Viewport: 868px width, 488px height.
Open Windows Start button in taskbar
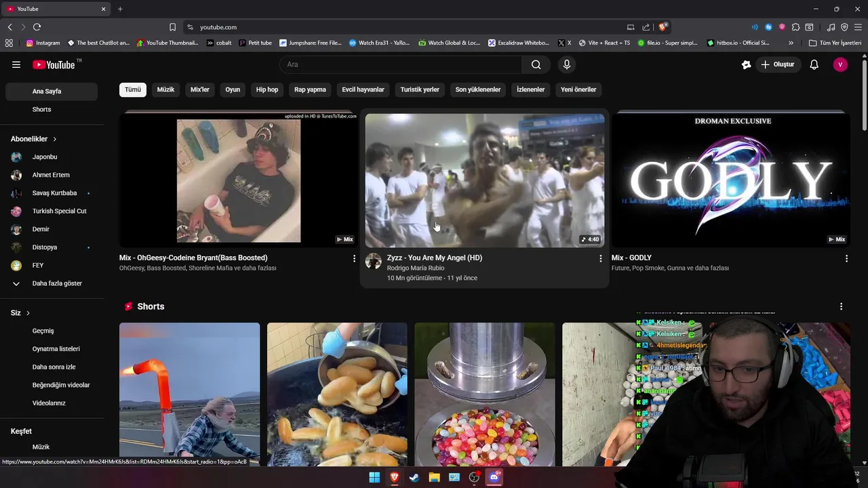(374, 477)
